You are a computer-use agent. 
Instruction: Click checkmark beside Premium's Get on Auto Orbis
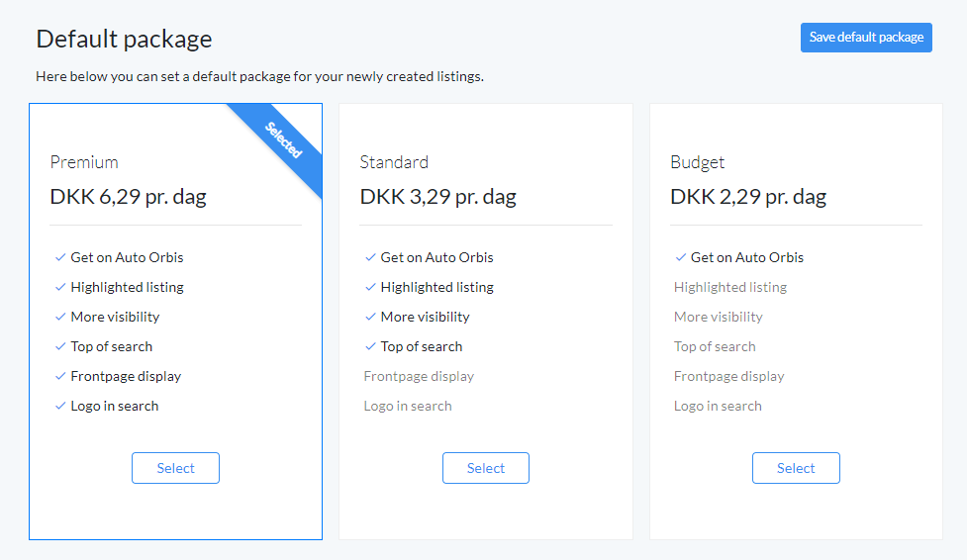(x=59, y=257)
